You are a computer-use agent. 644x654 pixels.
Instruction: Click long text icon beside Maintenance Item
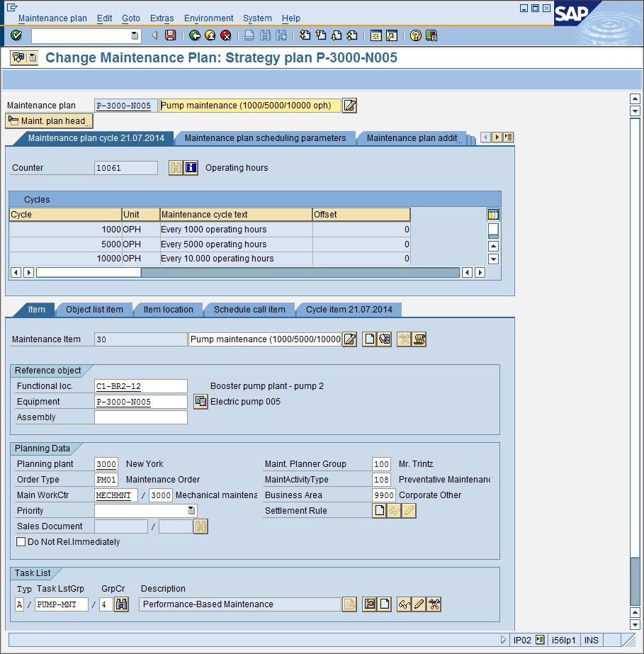(x=349, y=339)
